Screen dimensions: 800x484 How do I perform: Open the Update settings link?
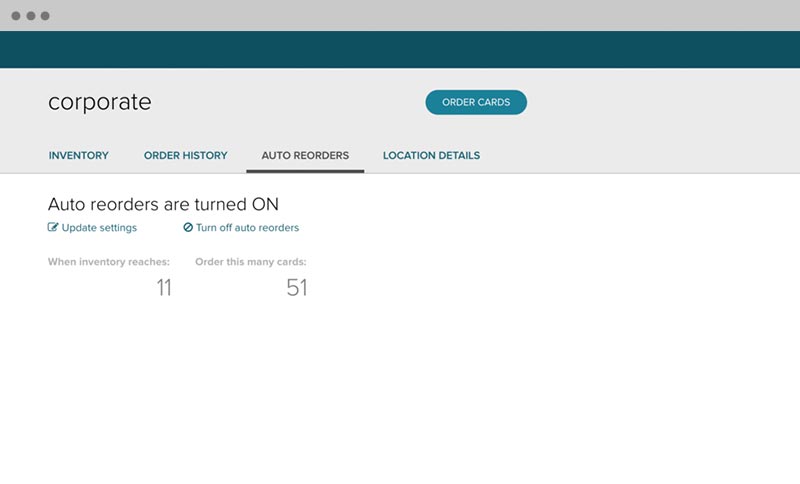point(99,228)
